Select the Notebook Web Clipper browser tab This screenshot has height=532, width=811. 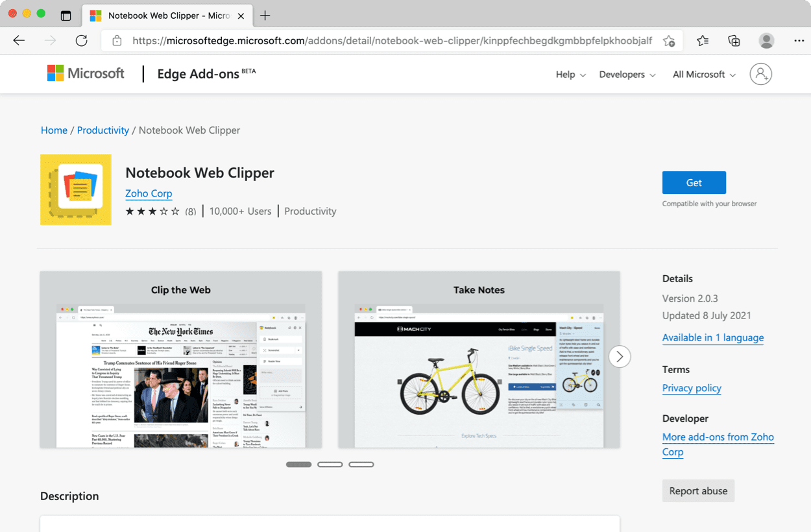(162, 14)
